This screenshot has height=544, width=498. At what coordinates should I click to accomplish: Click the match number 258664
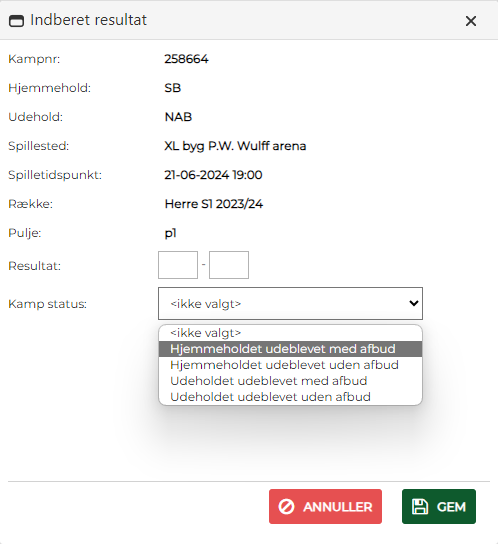(186, 59)
